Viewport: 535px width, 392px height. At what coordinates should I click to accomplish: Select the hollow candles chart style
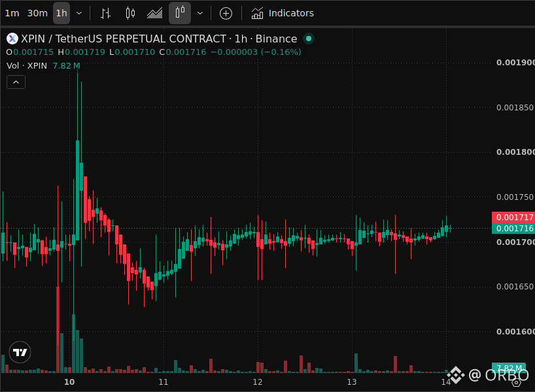pyautogui.click(x=180, y=13)
